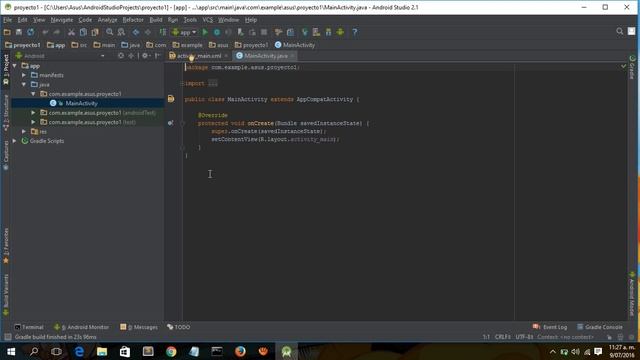Open the Messages tool window

coord(139,327)
